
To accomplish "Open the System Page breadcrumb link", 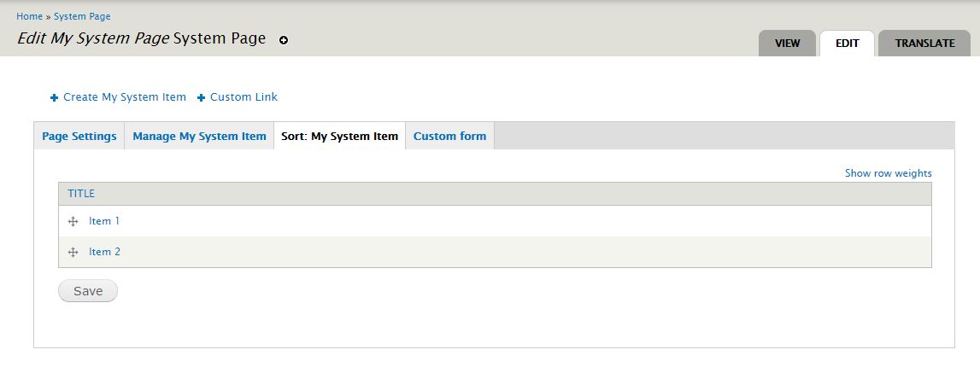I will coord(82,16).
